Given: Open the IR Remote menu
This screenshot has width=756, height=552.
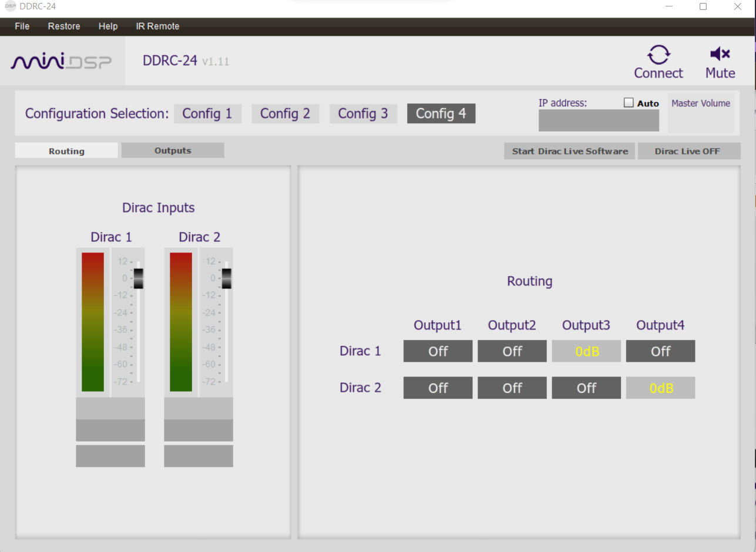Looking at the screenshot, I should 157,26.
